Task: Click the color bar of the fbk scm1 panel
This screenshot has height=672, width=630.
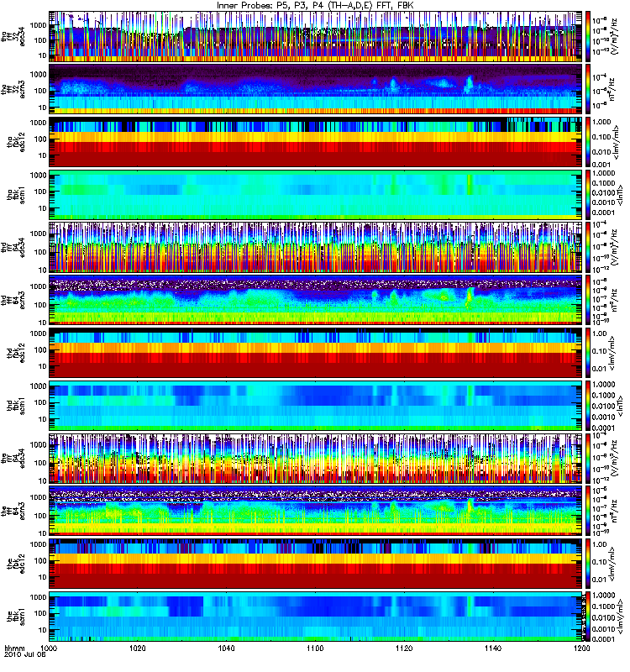Action: tap(588, 617)
